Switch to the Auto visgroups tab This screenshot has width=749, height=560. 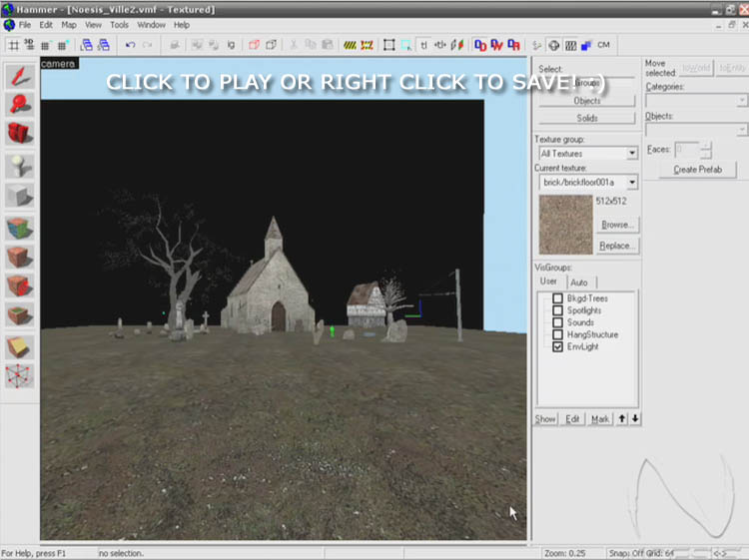click(578, 282)
